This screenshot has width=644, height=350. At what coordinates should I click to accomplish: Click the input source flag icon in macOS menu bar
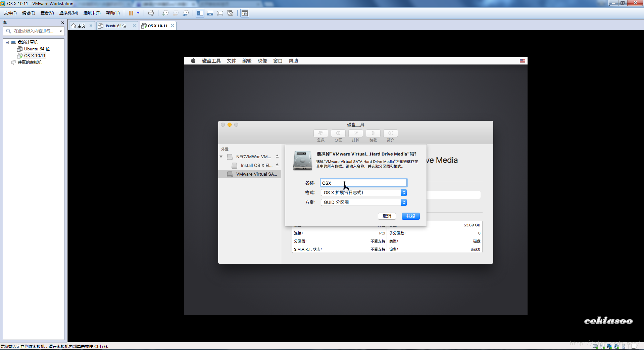[x=523, y=61]
